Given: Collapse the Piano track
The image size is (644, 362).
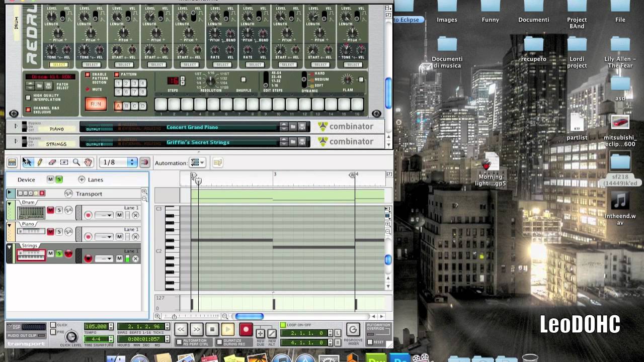Looking at the screenshot, I should click(x=9, y=225).
